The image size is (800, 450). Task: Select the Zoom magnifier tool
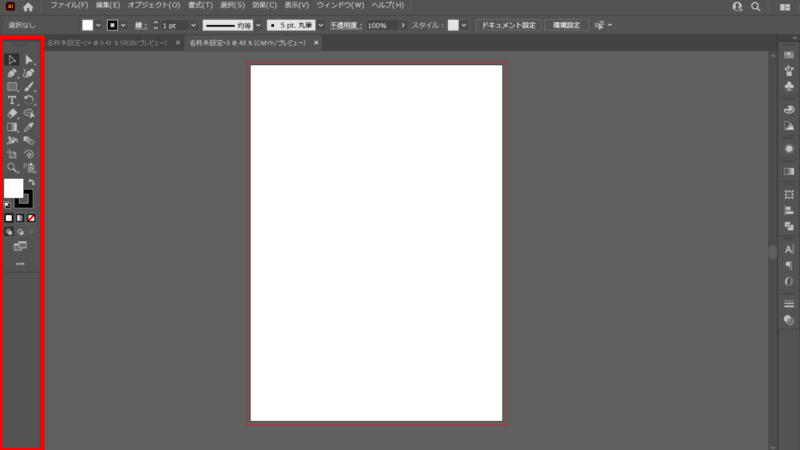coord(12,168)
